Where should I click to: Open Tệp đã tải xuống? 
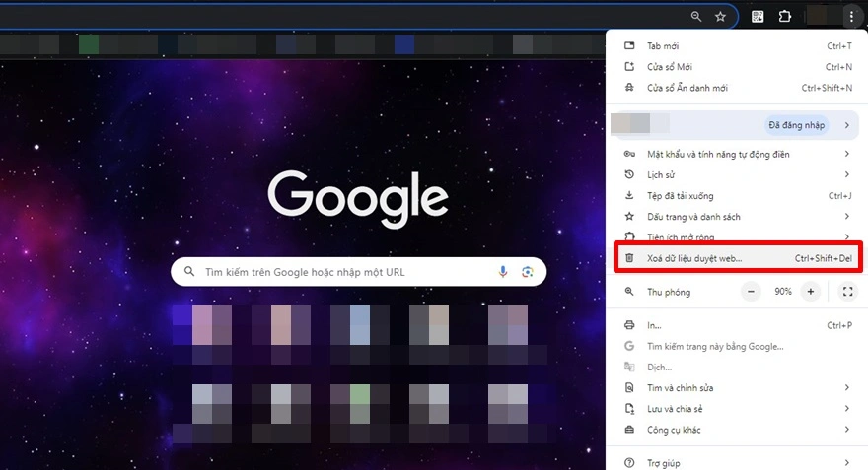coord(680,196)
